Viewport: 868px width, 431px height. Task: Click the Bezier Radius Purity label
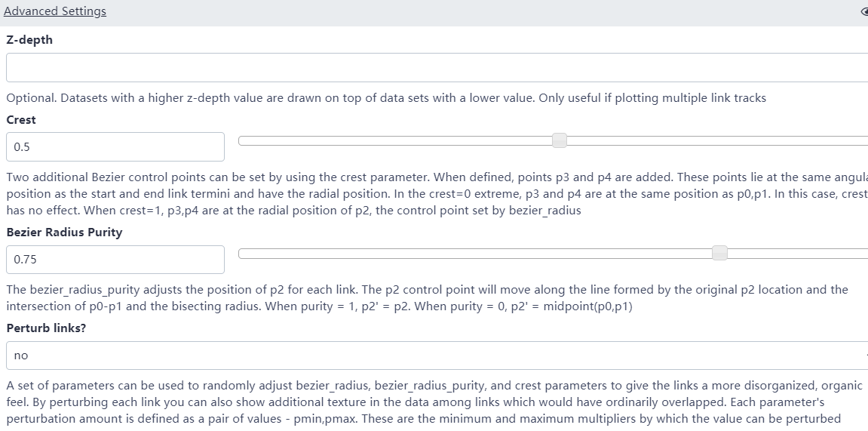[64, 232]
